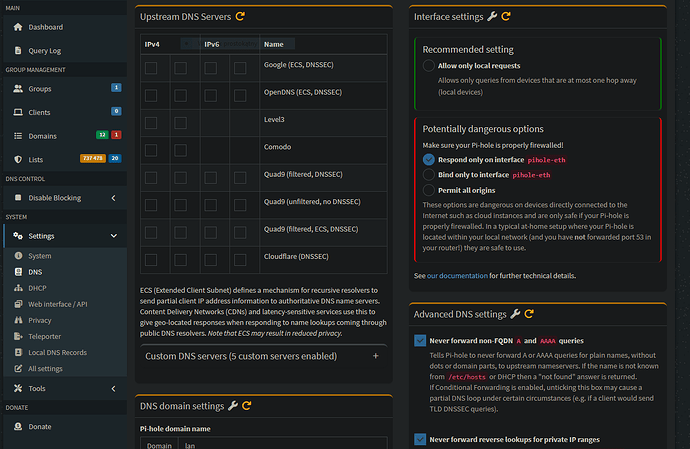Click the Lists shield icon

(18, 159)
